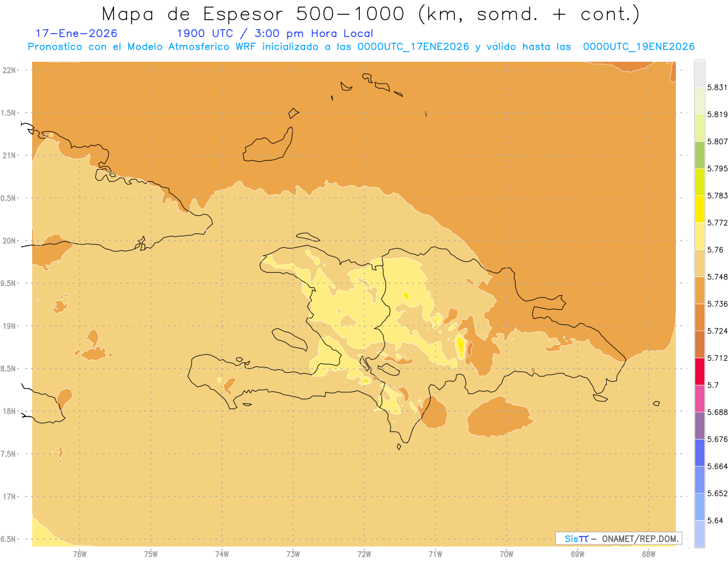Click the legend value 5.772
The image size is (728, 562).
tap(717, 222)
